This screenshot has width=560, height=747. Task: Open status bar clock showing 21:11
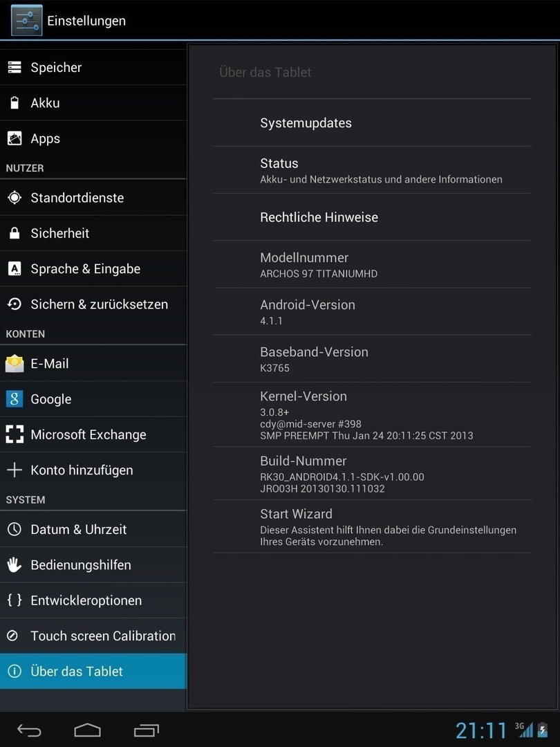481,730
